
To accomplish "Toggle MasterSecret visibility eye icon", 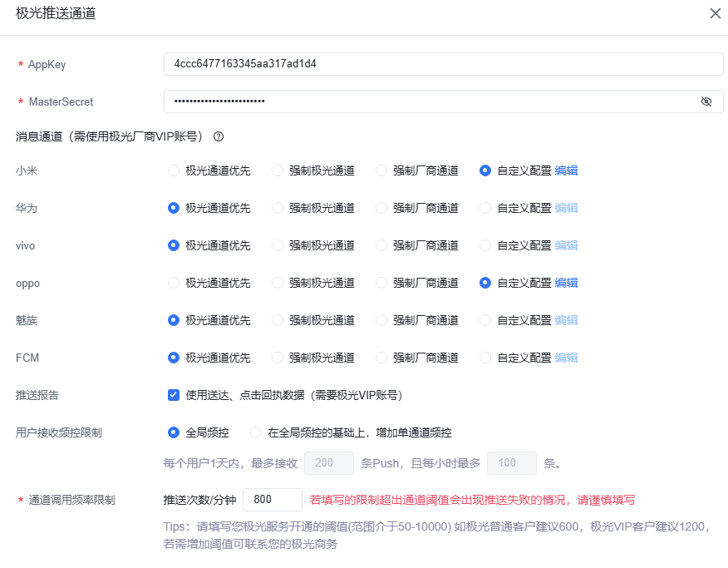I will click(x=706, y=101).
